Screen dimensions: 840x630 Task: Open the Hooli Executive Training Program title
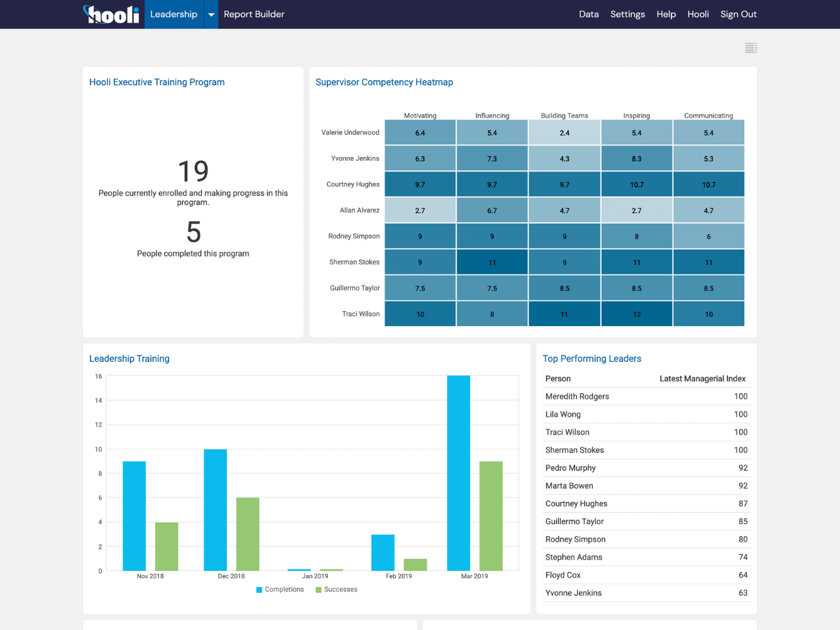[x=156, y=82]
